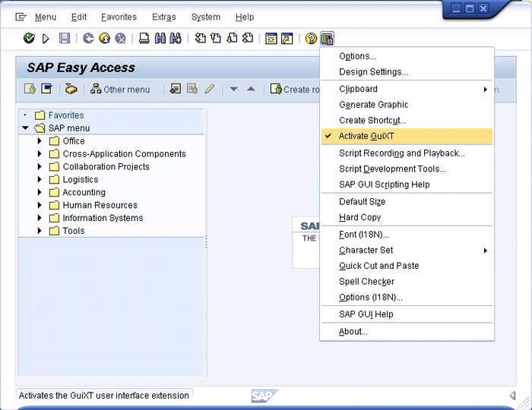Image resolution: width=532 pixels, height=410 pixels.
Task: Click the Previous Page icon
Action: tap(216, 38)
